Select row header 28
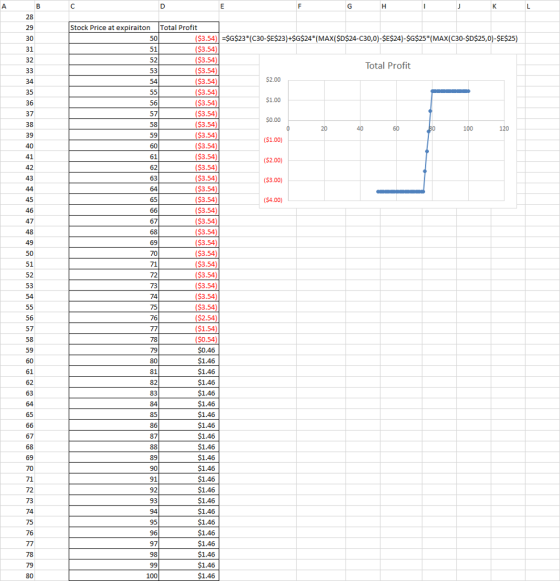The image size is (560, 581). point(17,17)
